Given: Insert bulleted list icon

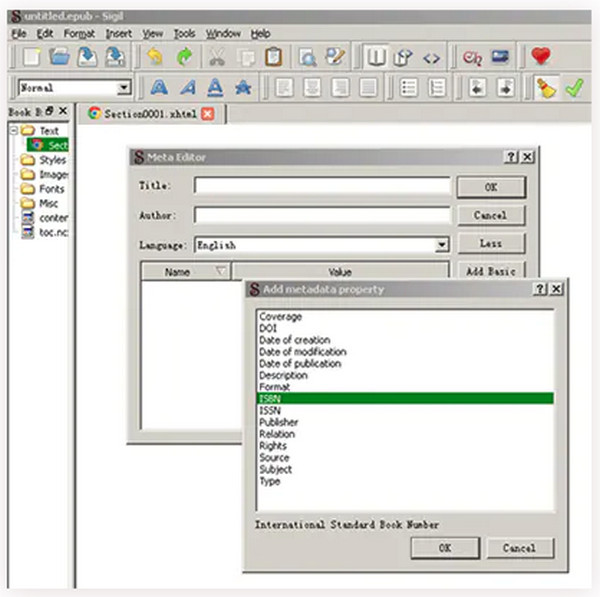Looking at the screenshot, I should [x=409, y=87].
